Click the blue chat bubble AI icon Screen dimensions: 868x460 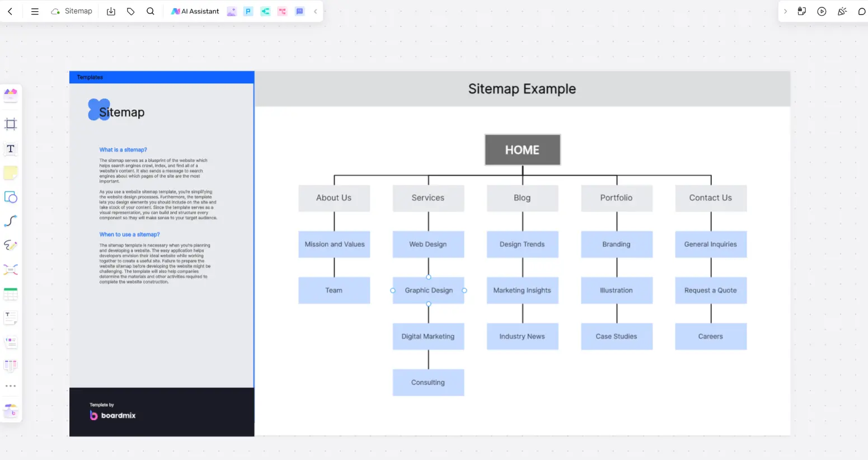300,11
